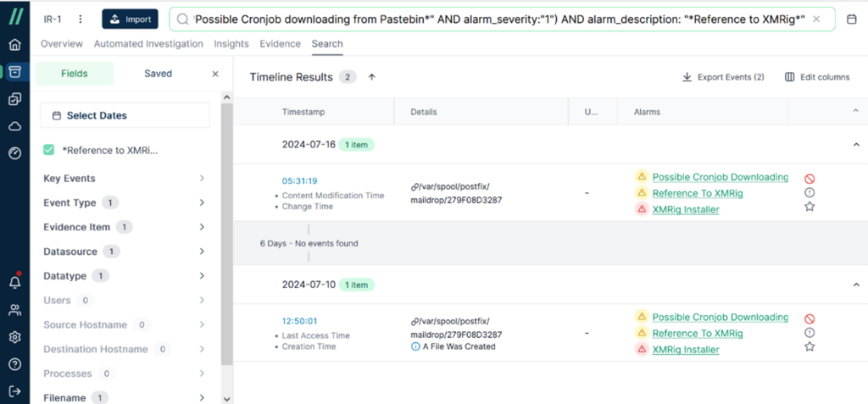The height and width of the screenshot is (404, 868).
Task: Close the Fields panel with X
Action: tap(215, 74)
